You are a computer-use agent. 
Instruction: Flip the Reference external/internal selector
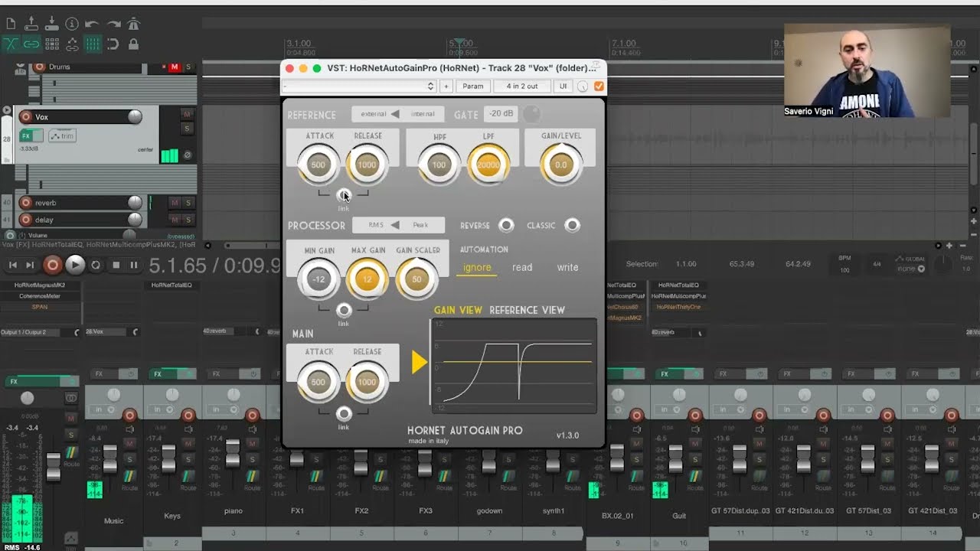pos(397,114)
